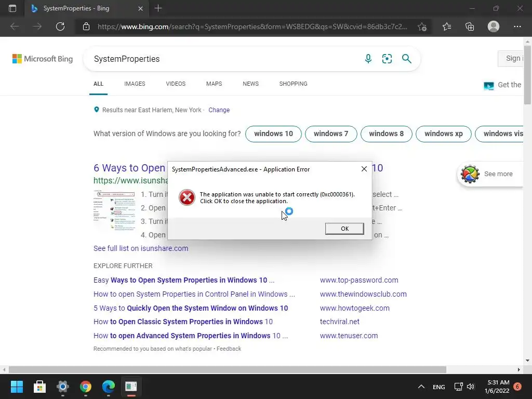This screenshot has width=532, height=399.
Task: Select the windows xp chip
Action: 444,134
